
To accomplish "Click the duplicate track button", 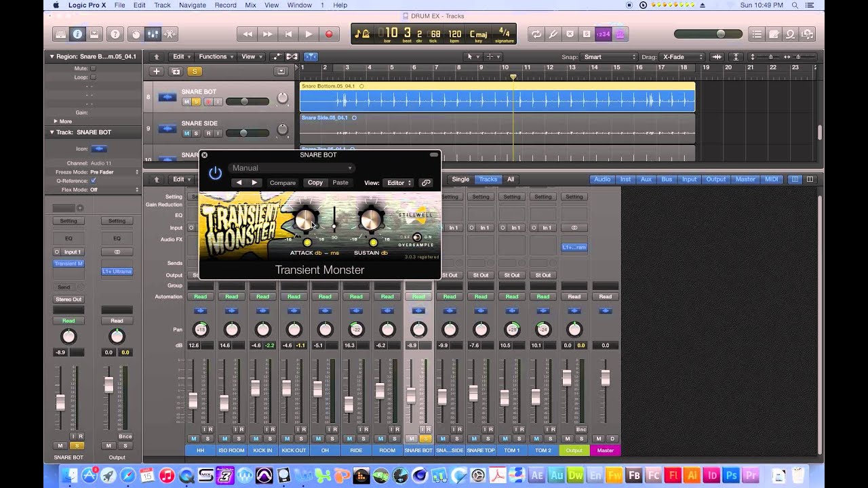I will [176, 71].
